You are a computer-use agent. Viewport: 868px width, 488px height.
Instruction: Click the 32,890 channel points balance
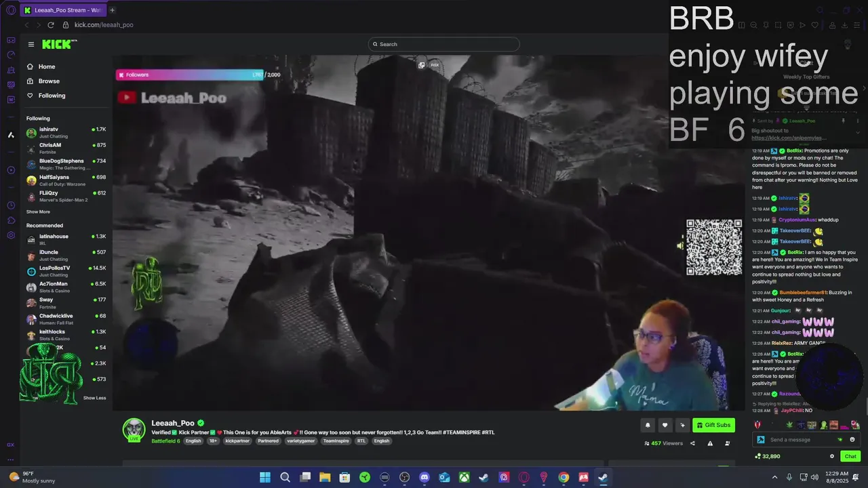pos(767,456)
